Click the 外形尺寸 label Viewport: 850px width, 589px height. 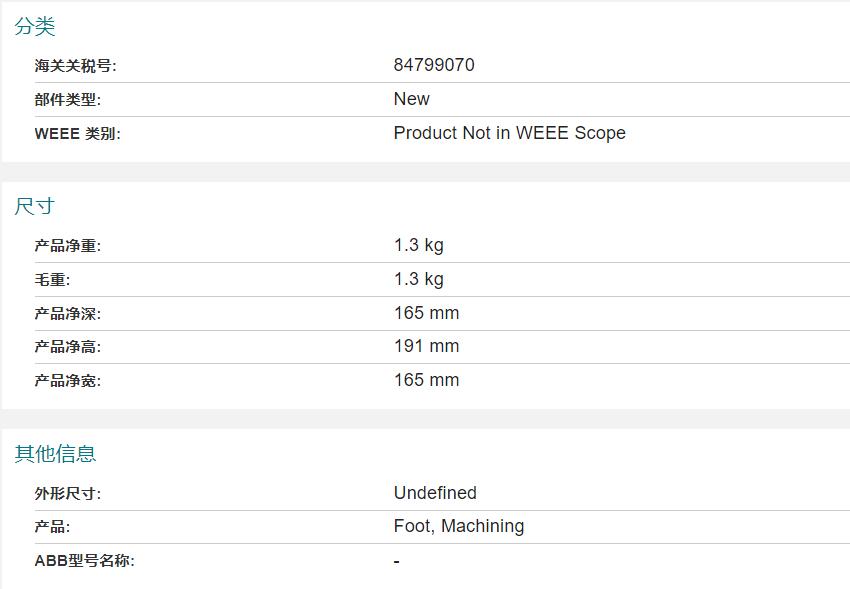coord(68,494)
